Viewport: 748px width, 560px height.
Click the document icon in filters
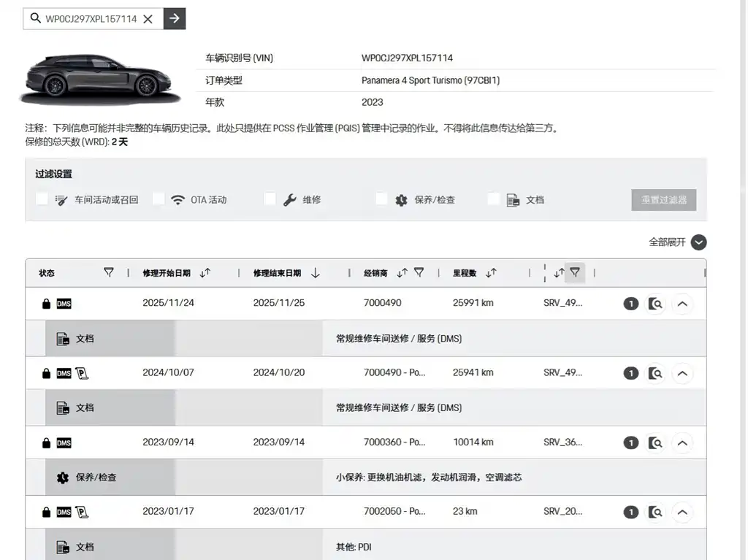[513, 200]
